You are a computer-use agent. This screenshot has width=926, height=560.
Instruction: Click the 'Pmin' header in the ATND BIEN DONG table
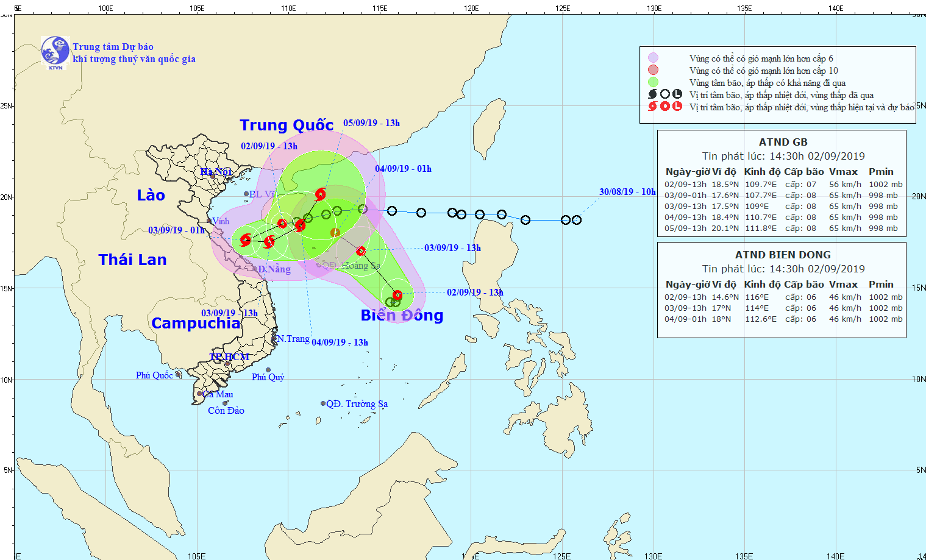pyautogui.click(x=881, y=285)
